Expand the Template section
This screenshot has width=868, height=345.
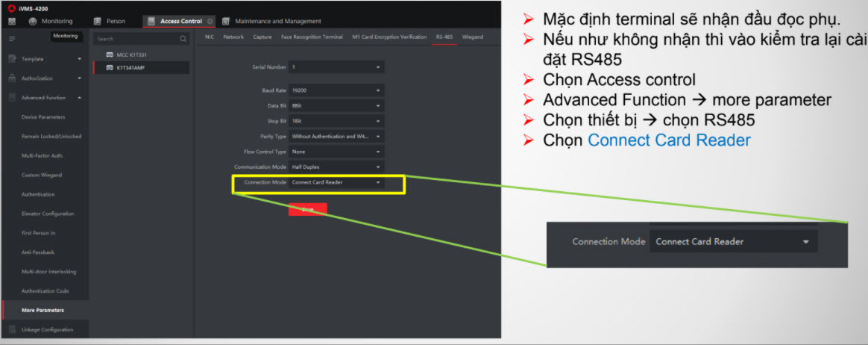pyautogui.click(x=79, y=58)
